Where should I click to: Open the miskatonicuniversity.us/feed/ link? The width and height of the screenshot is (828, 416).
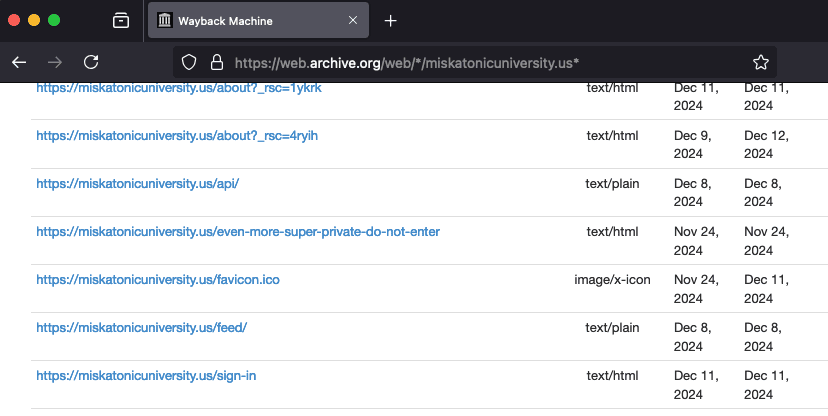(x=142, y=328)
